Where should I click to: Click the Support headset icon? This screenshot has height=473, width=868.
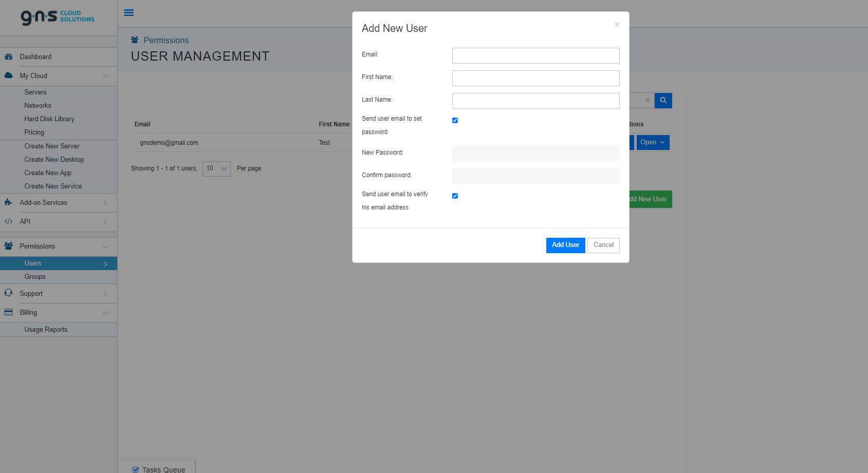tap(9, 293)
